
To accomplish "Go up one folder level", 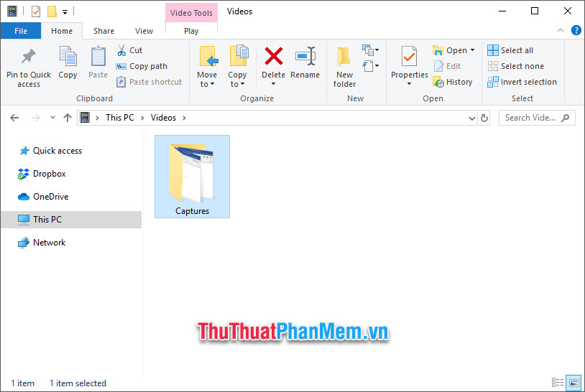I will click(x=68, y=118).
